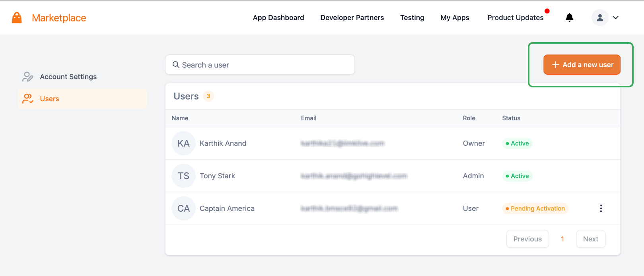Viewport: 644px width, 276px height.
Task: Click the Admin role cell
Action: (x=473, y=176)
